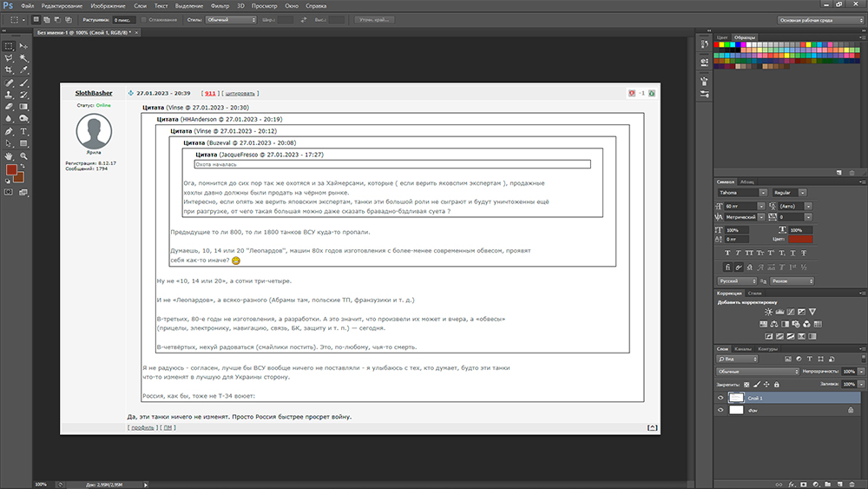This screenshot has height=489, width=868.
Task: Switch to the Абзац tab
Action: click(747, 182)
